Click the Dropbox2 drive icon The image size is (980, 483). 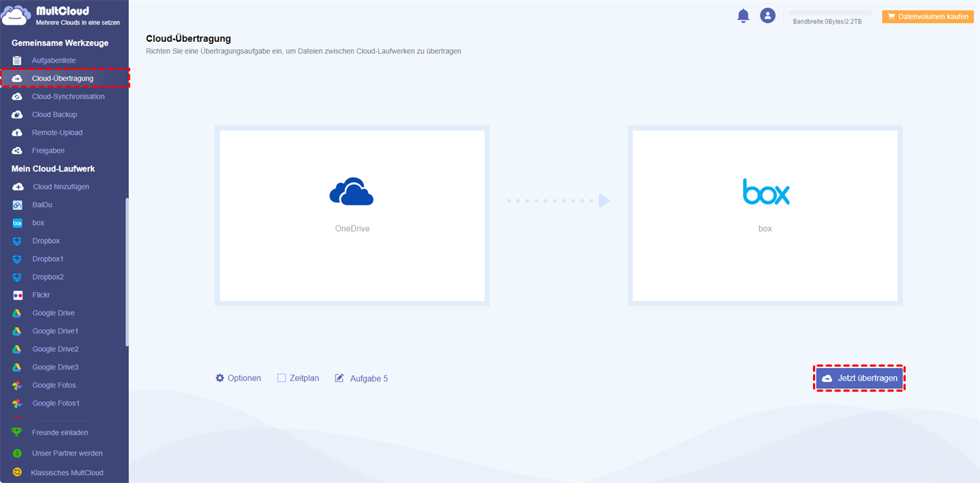pyautogui.click(x=17, y=277)
